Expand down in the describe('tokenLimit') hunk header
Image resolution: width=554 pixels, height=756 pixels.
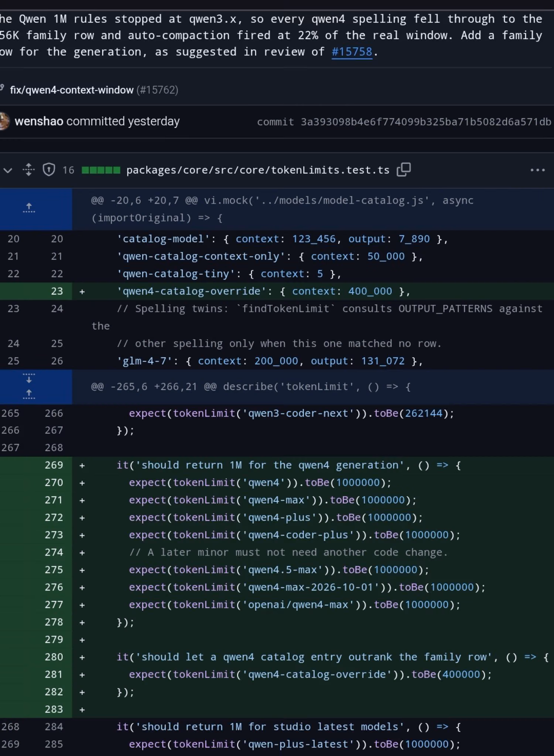pyautogui.click(x=29, y=378)
